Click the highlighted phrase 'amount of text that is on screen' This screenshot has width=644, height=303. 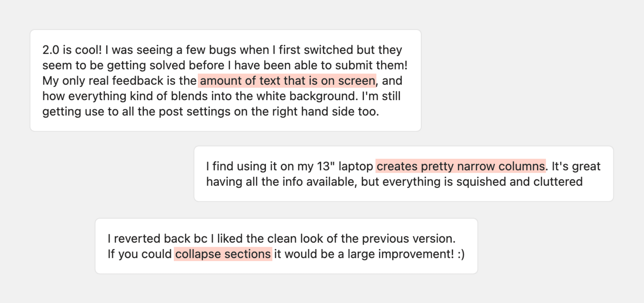pyautogui.click(x=287, y=81)
